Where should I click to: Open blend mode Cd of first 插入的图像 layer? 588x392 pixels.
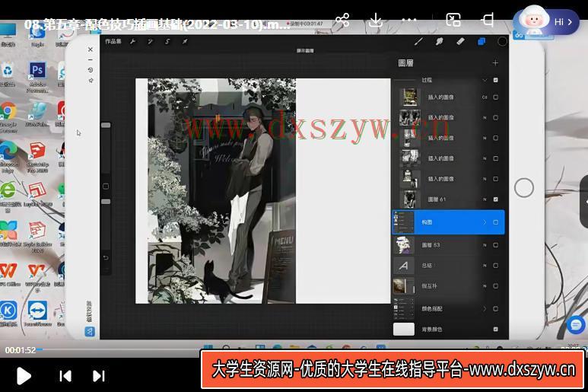[485, 97]
